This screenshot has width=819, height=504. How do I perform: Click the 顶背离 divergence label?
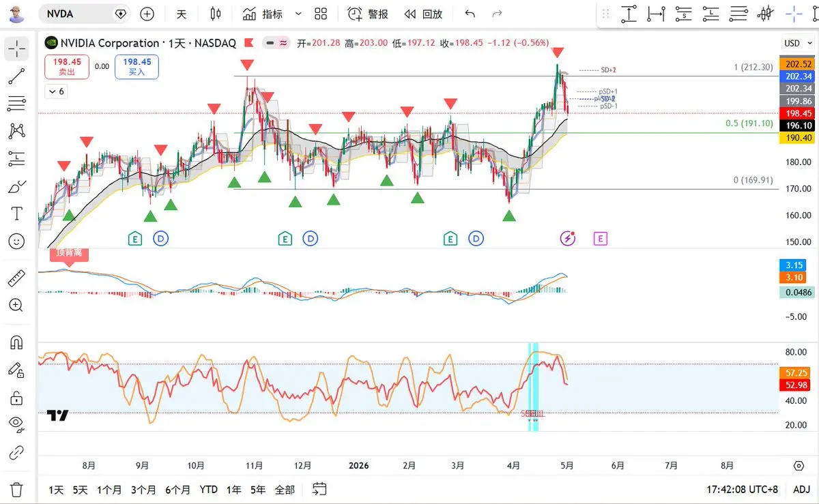69,253
